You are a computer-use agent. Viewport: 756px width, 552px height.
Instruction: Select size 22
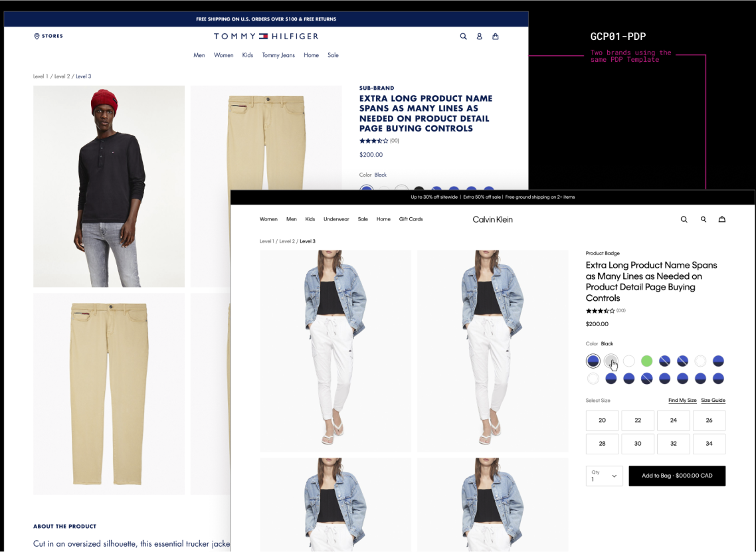(638, 420)
